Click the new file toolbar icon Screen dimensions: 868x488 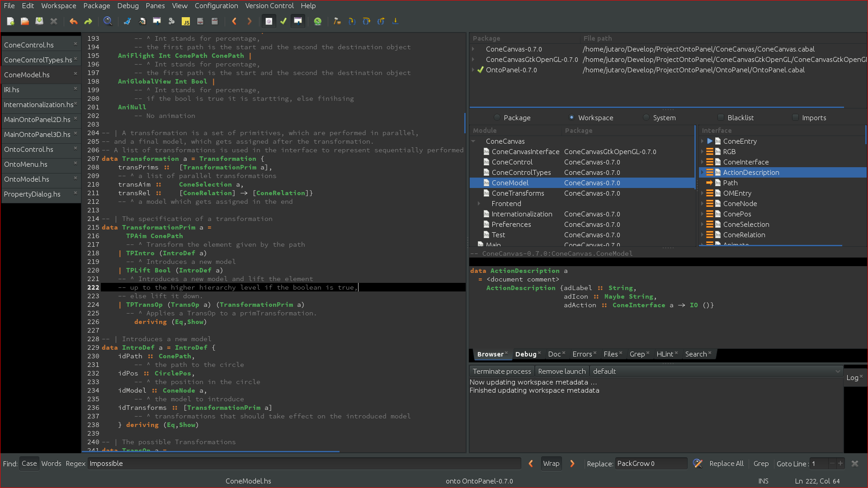(10, 21)
